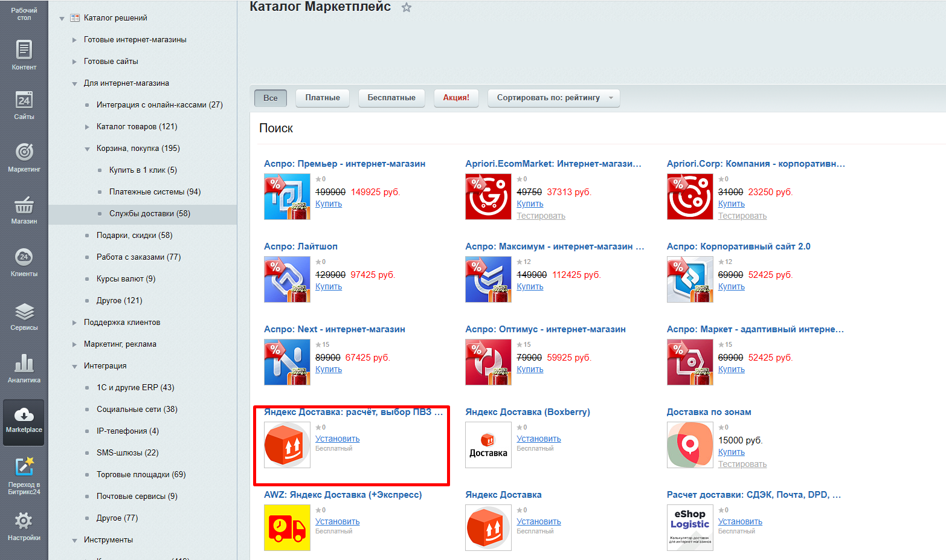Open the Клиенты sidebar section
Screen dimensions: 946x560
24,262
